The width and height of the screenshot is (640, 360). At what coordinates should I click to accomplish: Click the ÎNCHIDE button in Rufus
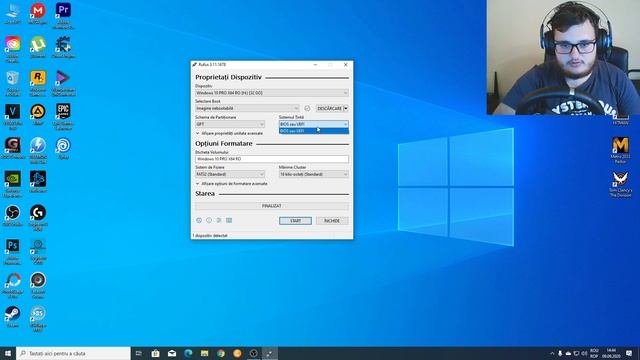[332, 221]
